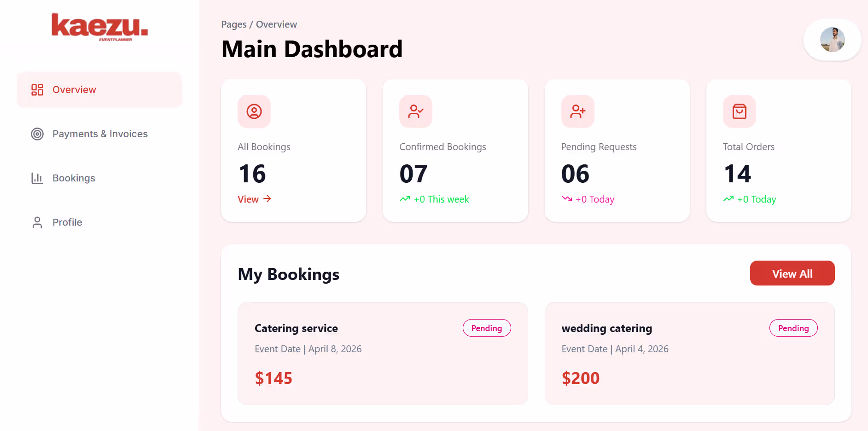Open the wedding catering booking card
Image resolution: width=868 pixels, height=431 pixels.
pyautogui.click(x=690, y=354)
